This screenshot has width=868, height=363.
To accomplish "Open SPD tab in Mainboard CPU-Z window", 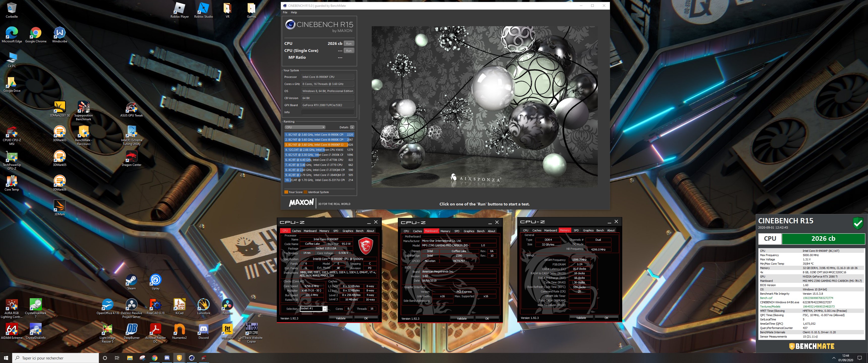I will (x=456, y=231).
